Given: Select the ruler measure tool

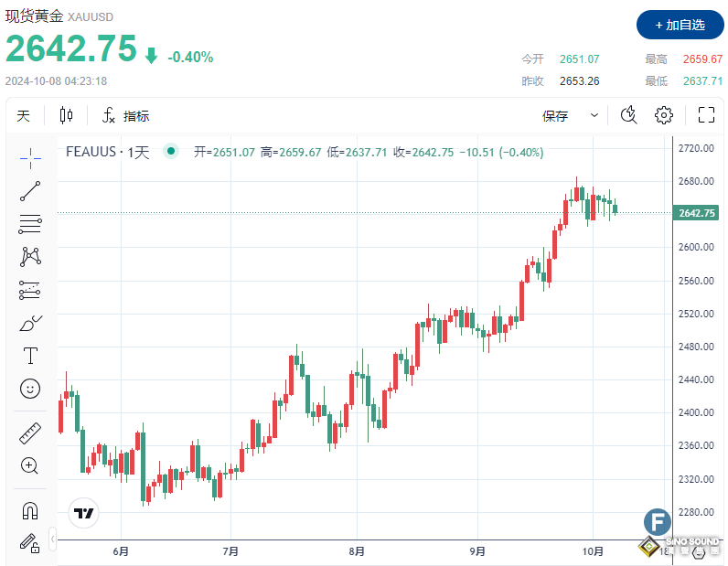Looking at the screenshot, I should point(30,433).
